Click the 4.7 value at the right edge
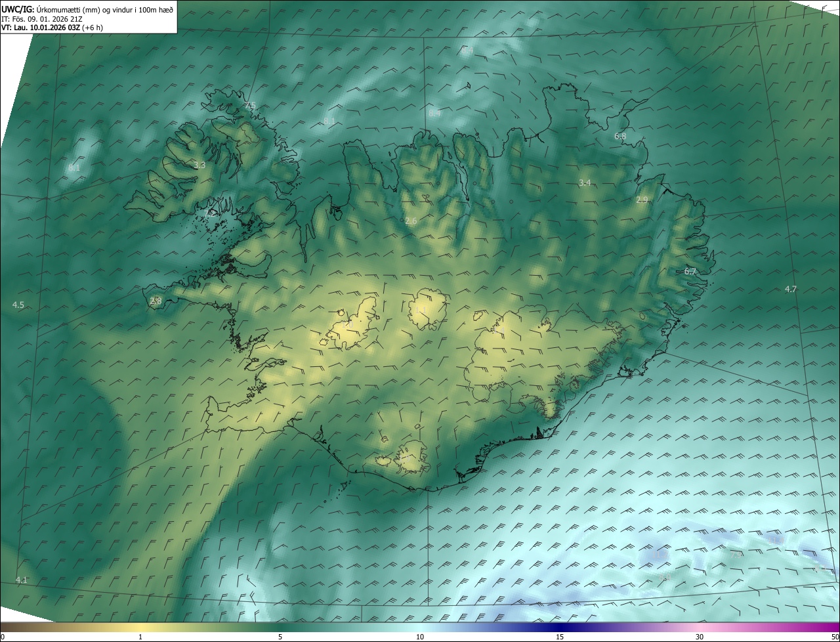This screenshot has height=642, width=840. tap(790, 289)
